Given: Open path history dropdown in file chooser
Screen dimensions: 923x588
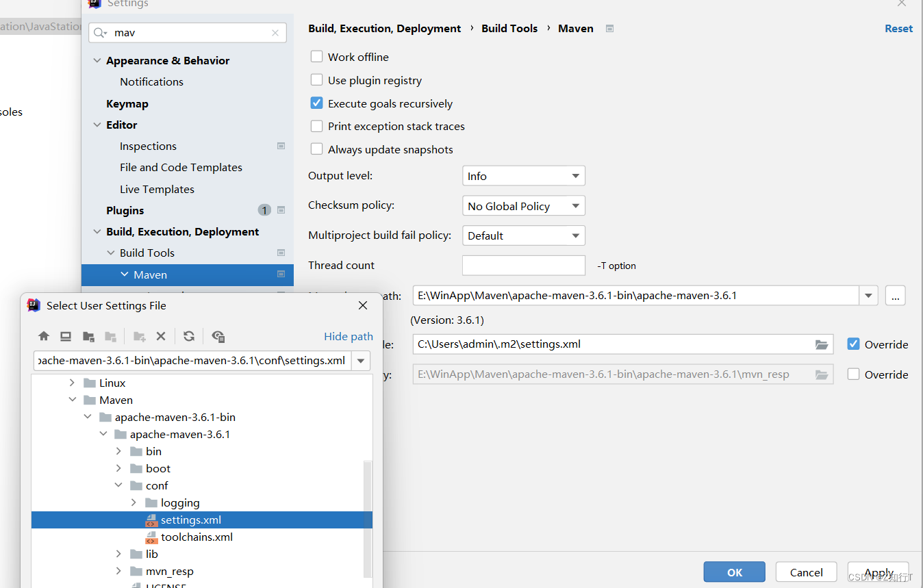Looking at the screenshot, I should tap(361, 361).
